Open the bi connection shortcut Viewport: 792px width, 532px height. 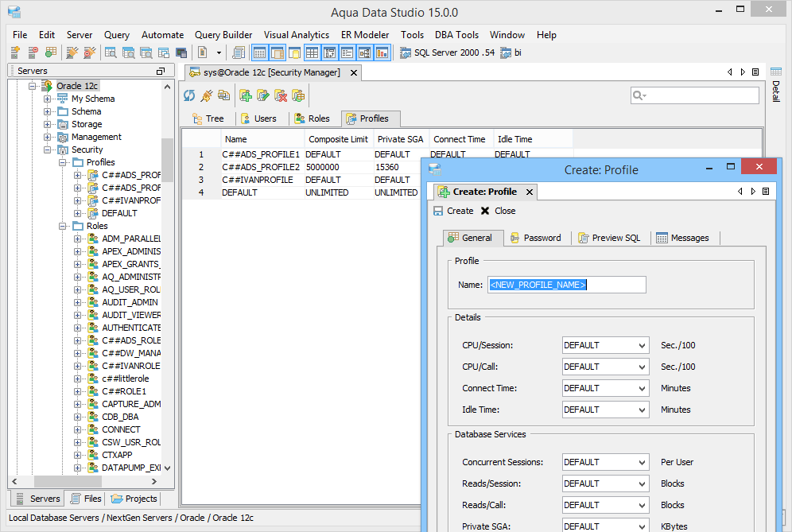pyautogui.click(x=511, y=52)
